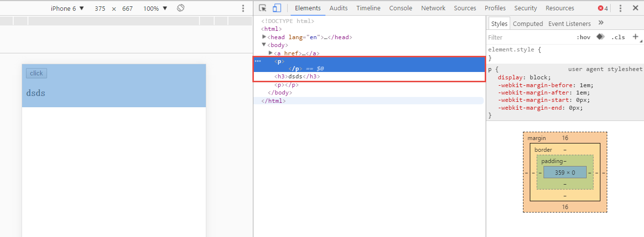644x237 pixels.
Task: Close the DevTools panel
Action: [x=635, y=8]
